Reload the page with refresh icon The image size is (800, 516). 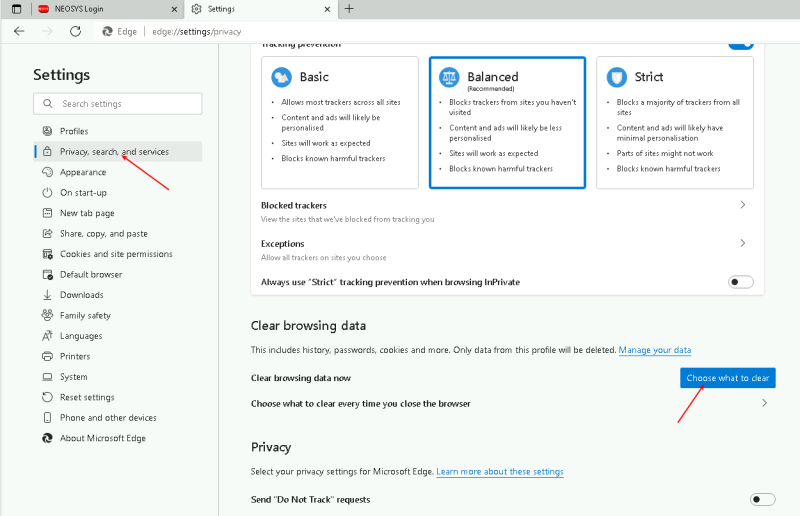(x=76, y=32)
